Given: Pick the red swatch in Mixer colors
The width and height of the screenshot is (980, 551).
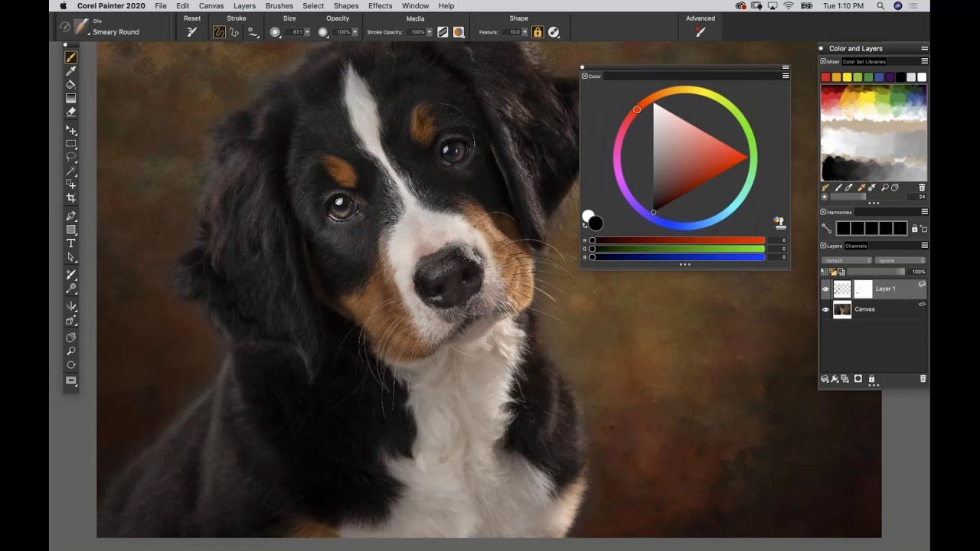Looking at the screenshot, I should 825,77.
